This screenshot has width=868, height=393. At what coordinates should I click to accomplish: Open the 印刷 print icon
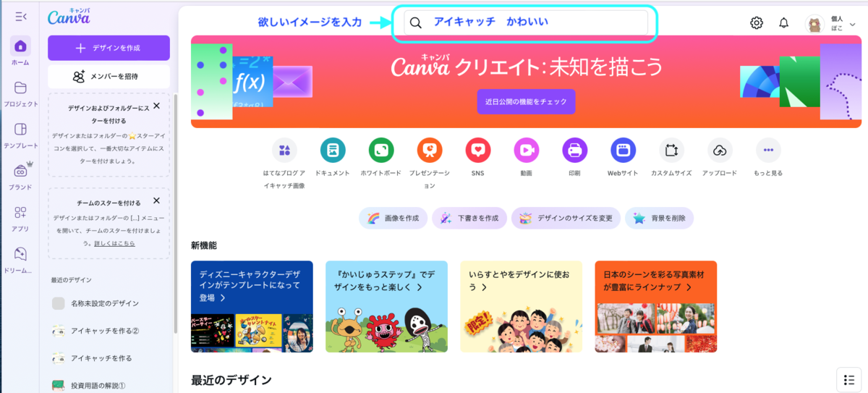(x=575, y=151)
